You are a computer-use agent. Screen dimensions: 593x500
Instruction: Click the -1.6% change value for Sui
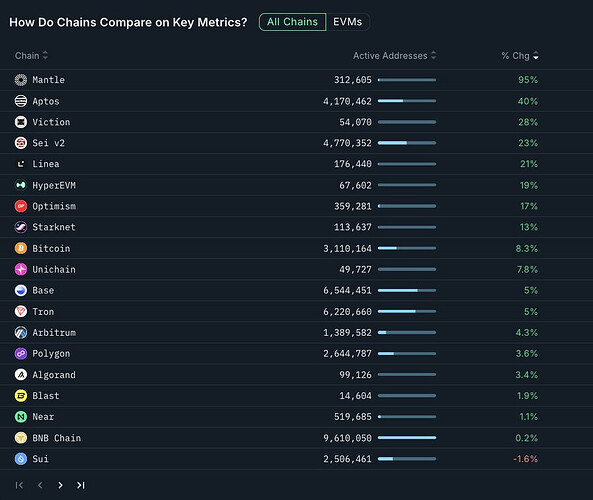[525, 459]
